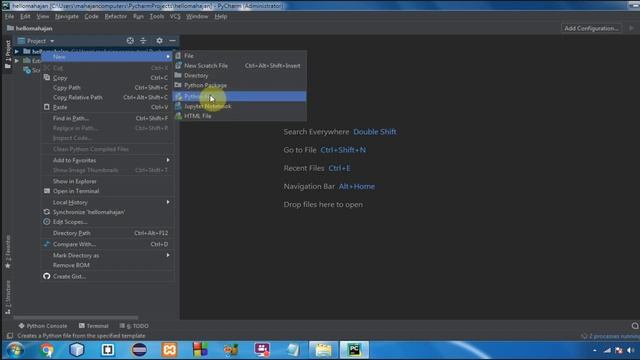Open the View menu

[x=42, y=17]
